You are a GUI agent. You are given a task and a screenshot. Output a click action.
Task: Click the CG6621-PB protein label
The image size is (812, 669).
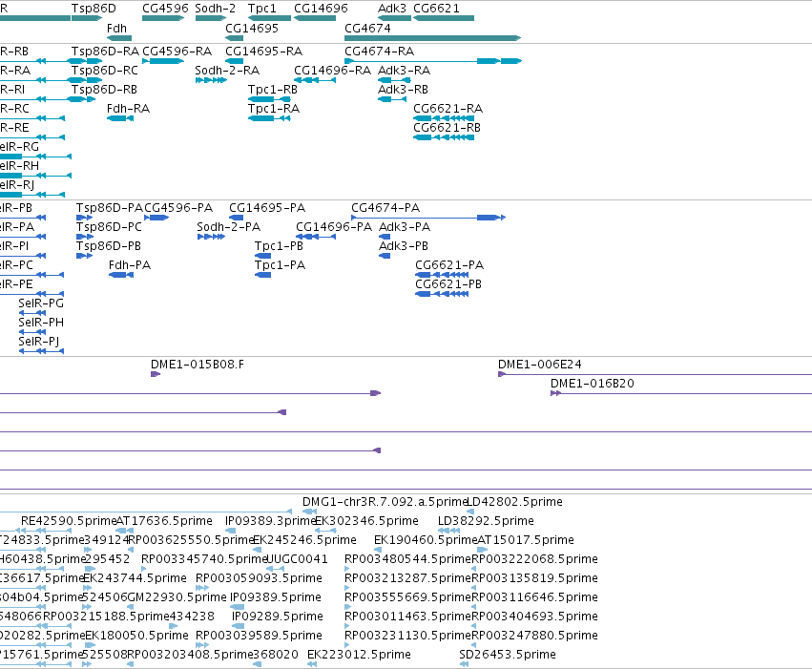(448, 284)
